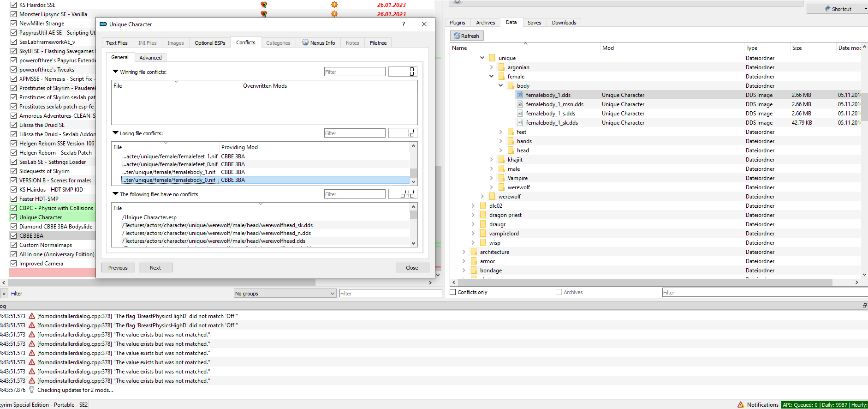Viewport: 868px width, 409px height.
Task: Open the Downloads tab
Action: (x=564, y=23)
